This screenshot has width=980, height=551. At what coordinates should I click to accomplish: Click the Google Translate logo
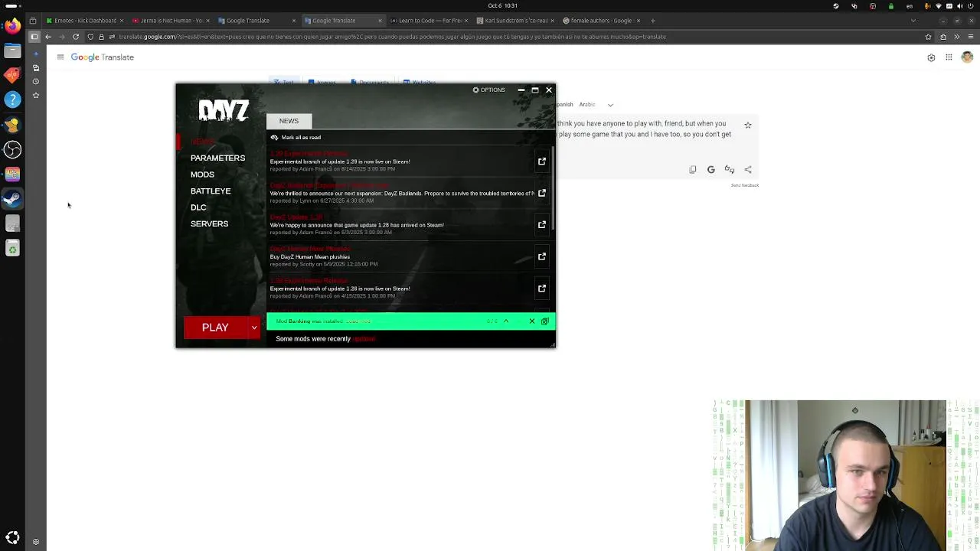point(103,57)
